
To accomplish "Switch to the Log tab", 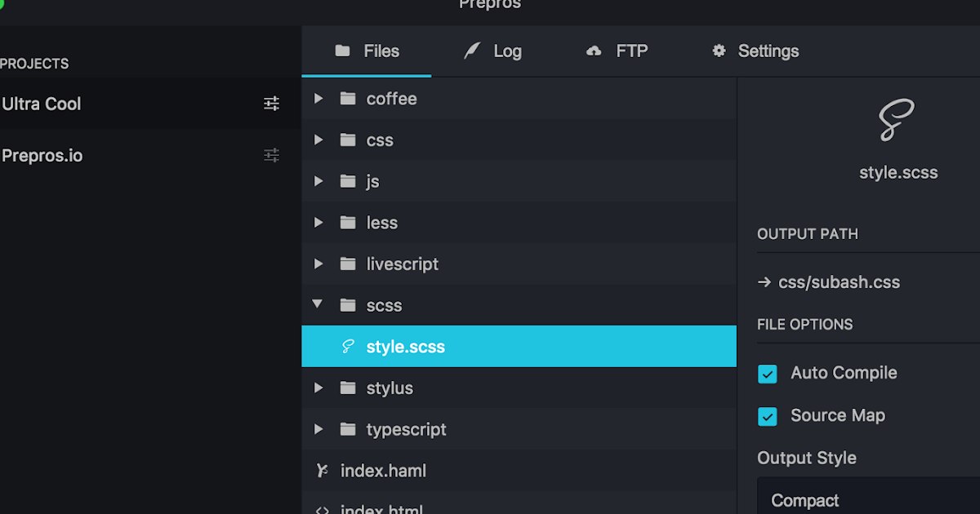I will (x=492, y=51).
